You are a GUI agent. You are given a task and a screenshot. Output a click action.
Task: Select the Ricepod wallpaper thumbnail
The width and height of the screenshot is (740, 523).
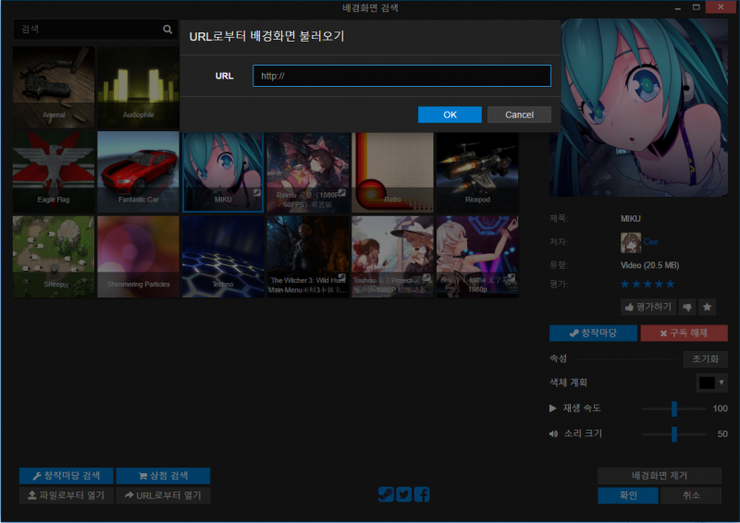[477, 172]
